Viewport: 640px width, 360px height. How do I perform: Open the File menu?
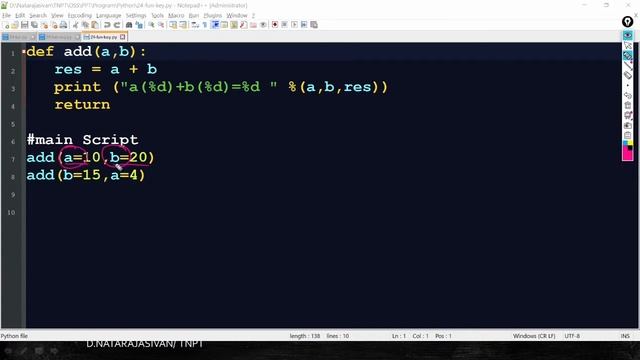[x=7, y=16]
